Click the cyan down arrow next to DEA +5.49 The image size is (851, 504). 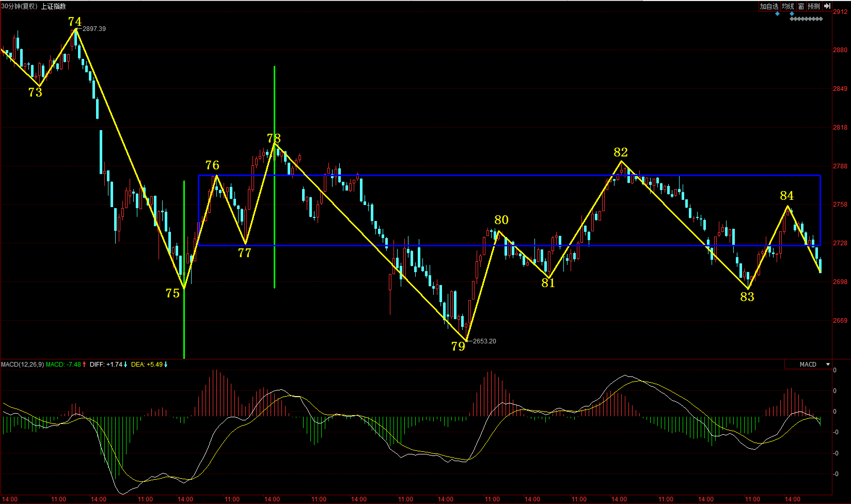(x=166, y=365)
